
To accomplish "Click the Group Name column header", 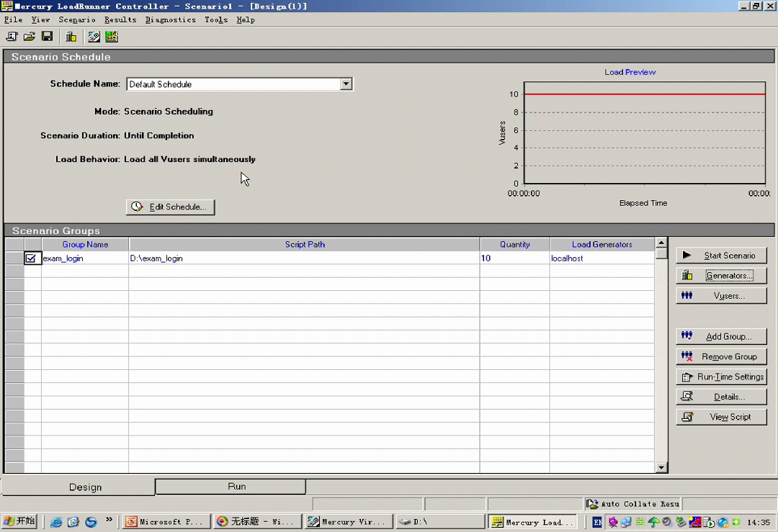I will (x=85, y=245).
